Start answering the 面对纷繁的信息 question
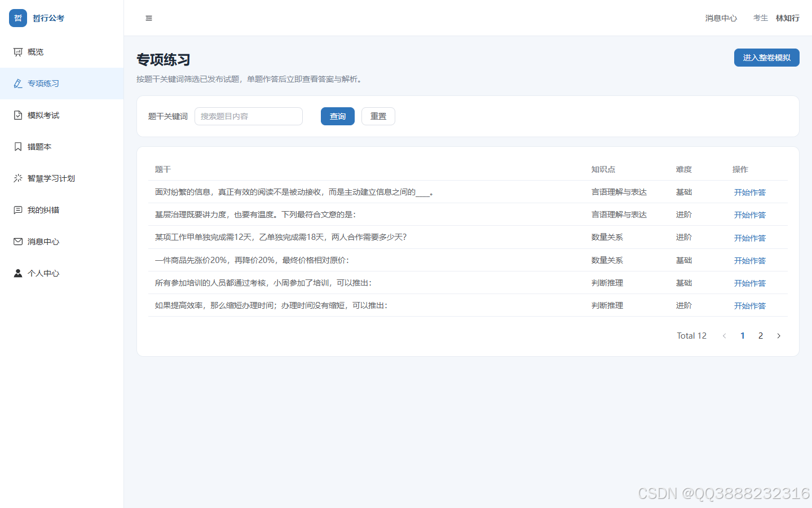812x508 pixels. [x=750, y=192]
